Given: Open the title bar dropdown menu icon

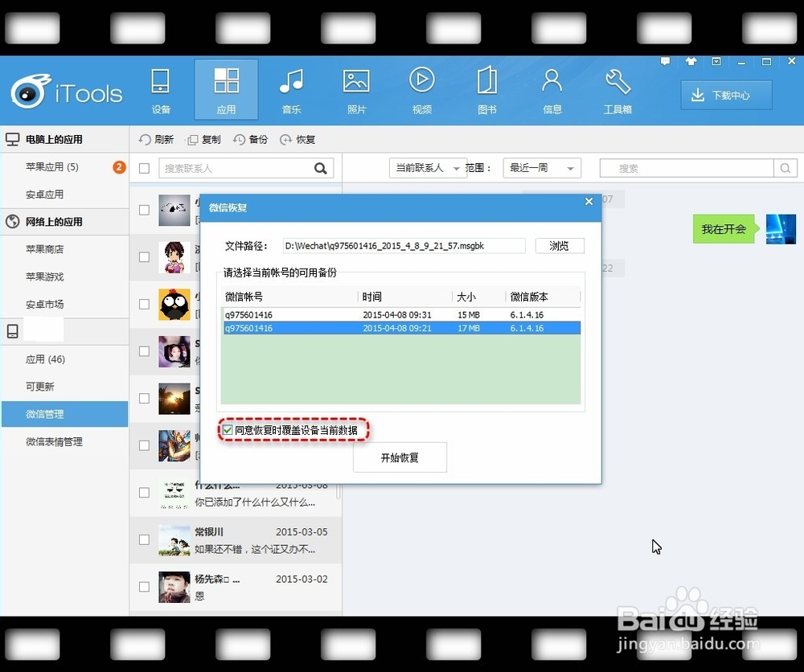Looking at the screenshot, I should [716, 62].
